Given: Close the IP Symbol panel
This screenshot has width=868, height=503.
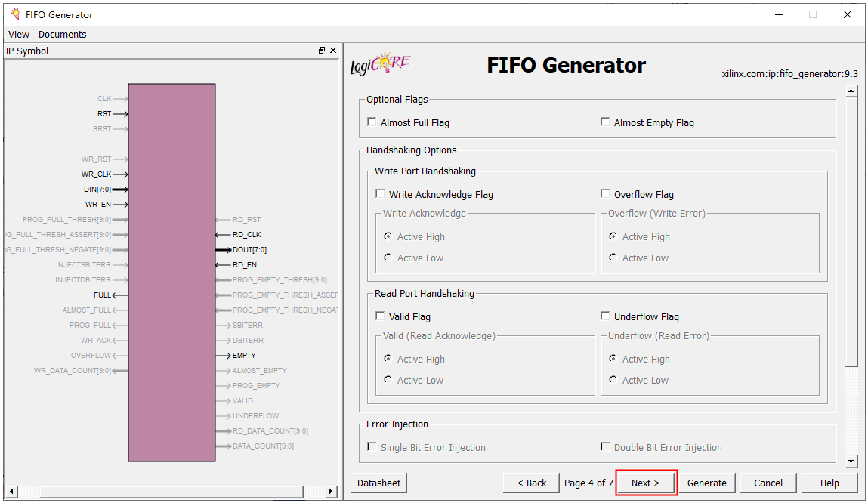Looking at the screenshot, I should (333, 51).
